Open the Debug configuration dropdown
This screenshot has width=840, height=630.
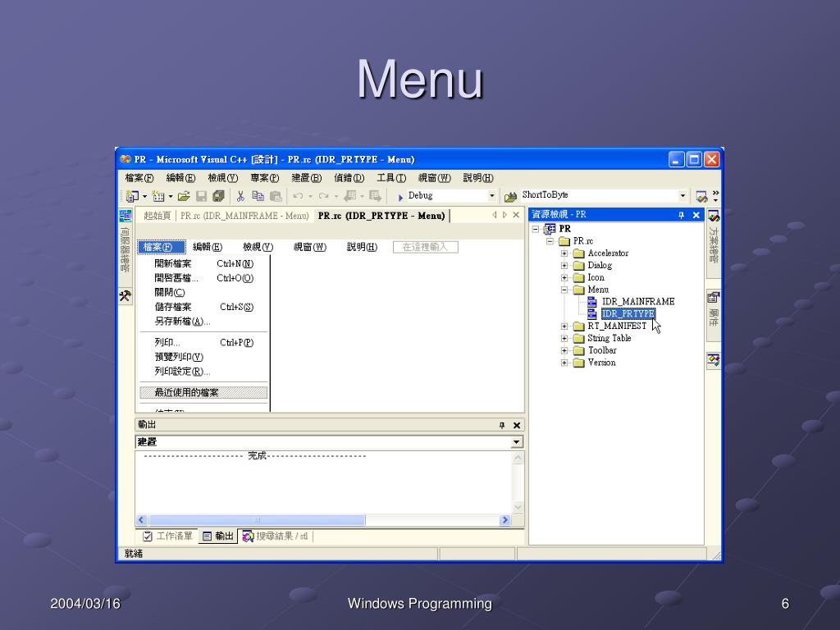tap(492, 196)
